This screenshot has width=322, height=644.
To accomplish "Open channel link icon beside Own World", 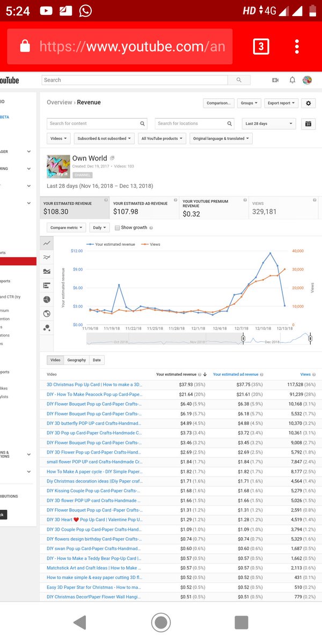I will [112, 158].
